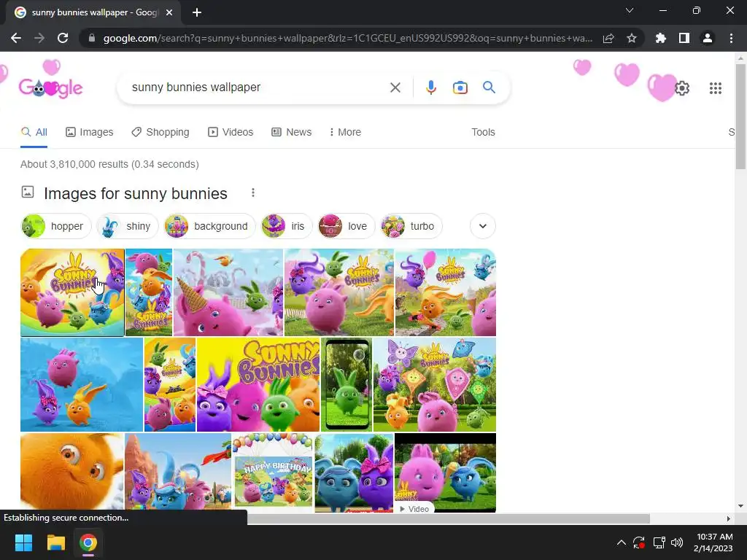Click the Google Valentine's doodle logo
Viewport: 747px width, 560px height.
50,87
